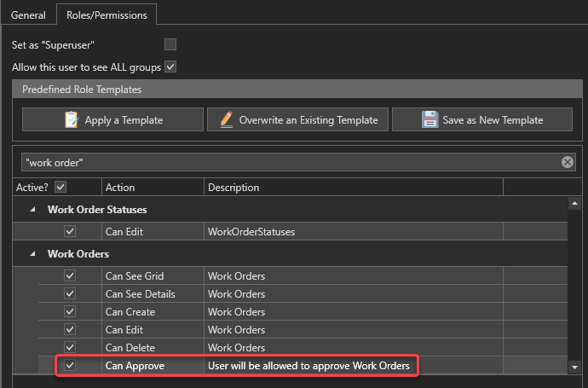The image size is (588, 388).
Task: Collapse the Work Order Statuses group
Action: point(33,210)
